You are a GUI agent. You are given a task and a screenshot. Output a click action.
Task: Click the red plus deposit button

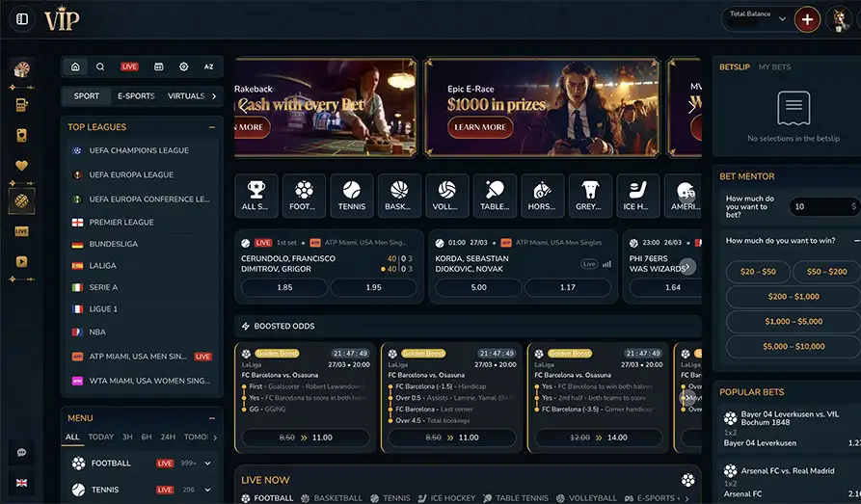[x=807, y=20]
